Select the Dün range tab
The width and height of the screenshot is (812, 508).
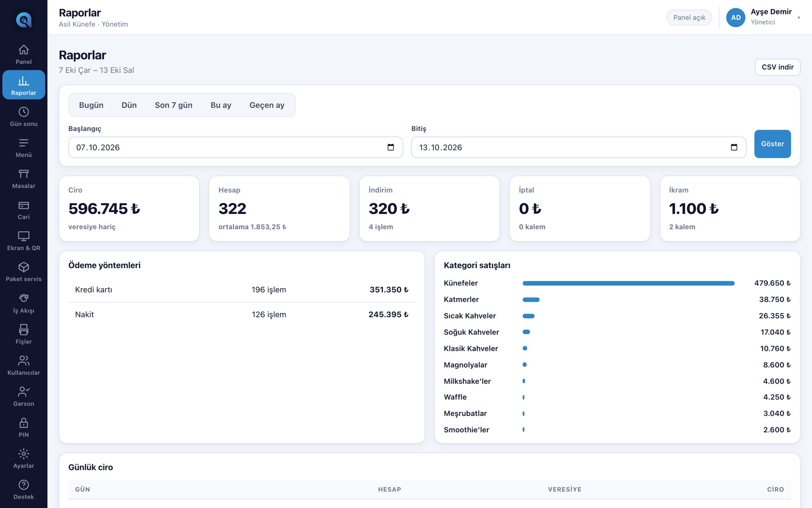(x=129, y=105)
